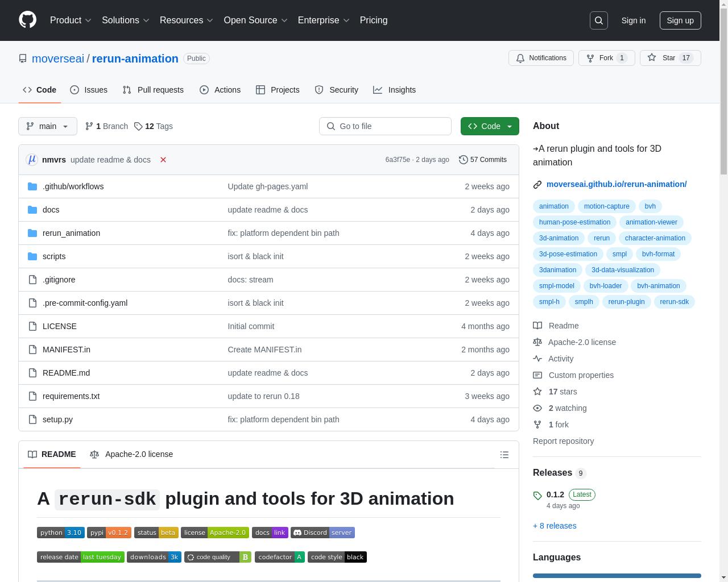Expand the Solutions menu
This screenshot has width=728, height=582.
(126, 20)
